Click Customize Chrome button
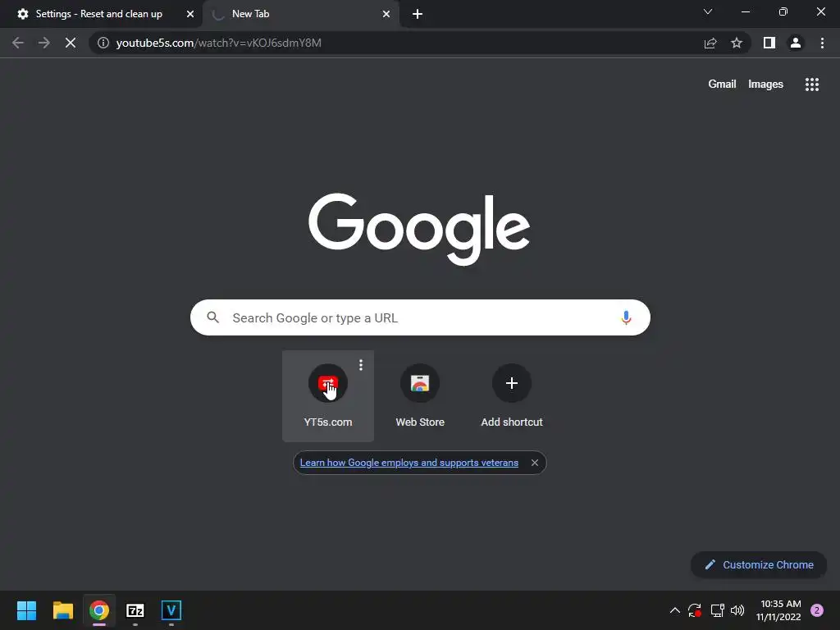This screenshot has width=840, height=630. tap(759, 564)
